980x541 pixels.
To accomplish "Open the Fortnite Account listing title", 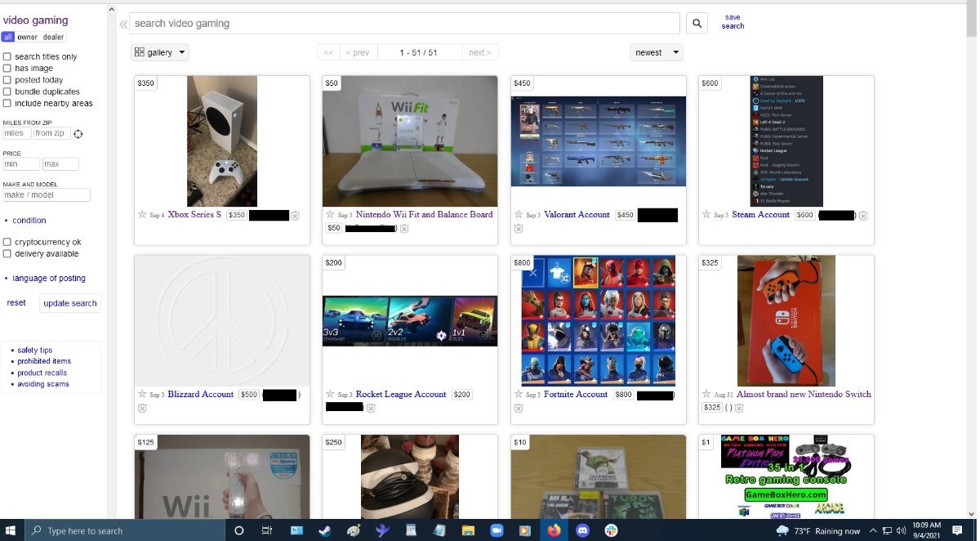I will [x=576, y=395].
